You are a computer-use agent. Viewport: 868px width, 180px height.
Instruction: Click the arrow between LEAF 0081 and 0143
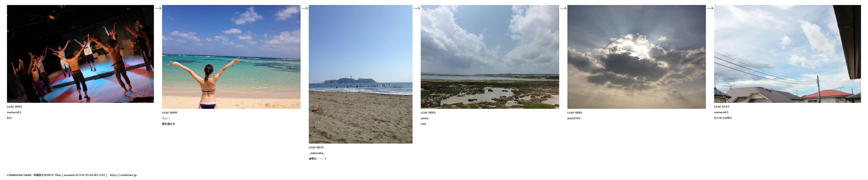tap(710, 8)
